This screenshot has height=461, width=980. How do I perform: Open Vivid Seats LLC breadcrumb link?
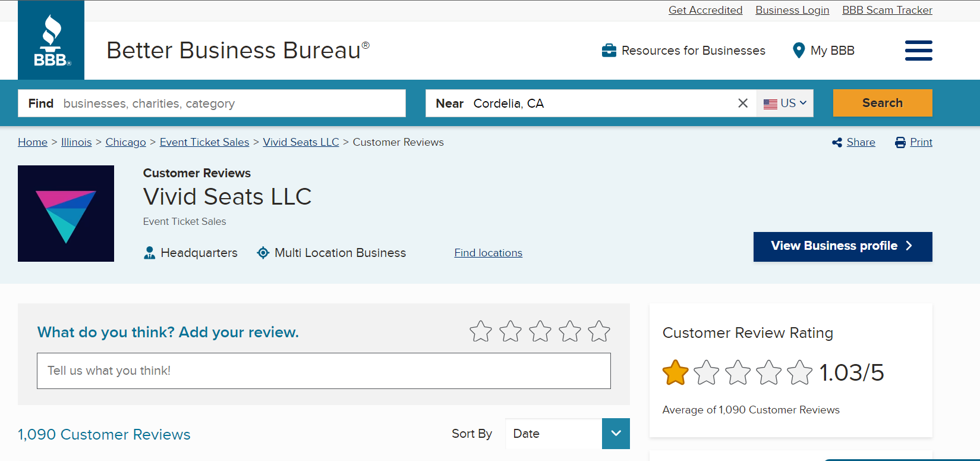(x=301, y=142)
